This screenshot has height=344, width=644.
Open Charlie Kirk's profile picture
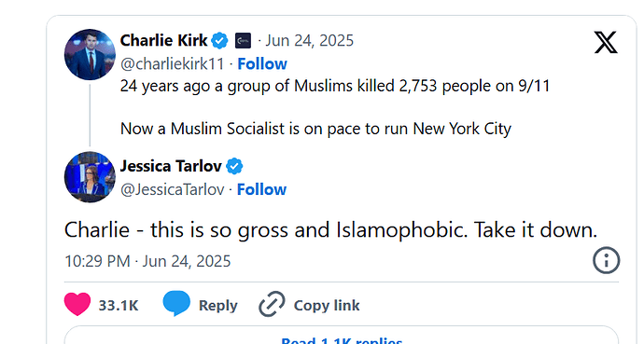tap(90, 54)
